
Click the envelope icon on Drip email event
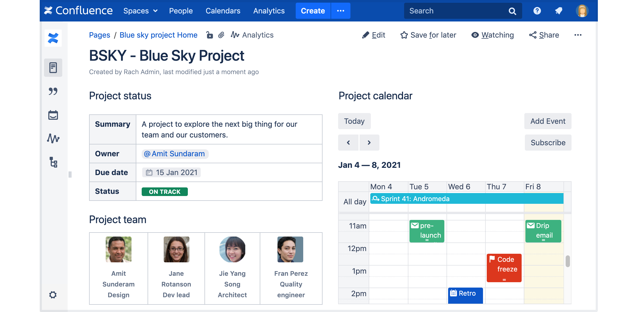pyautogui.click(x=531, y=225)
